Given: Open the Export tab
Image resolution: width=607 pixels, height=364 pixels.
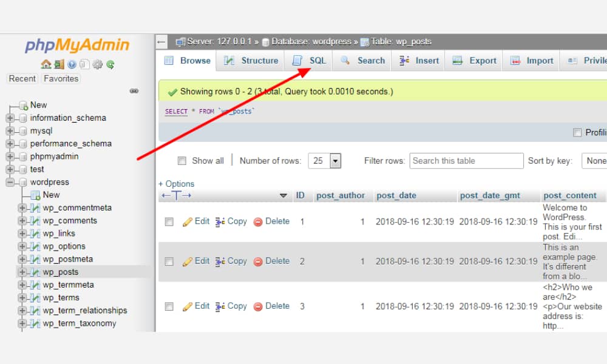Looking at the screenshot, I should click(x=474, y=61).
